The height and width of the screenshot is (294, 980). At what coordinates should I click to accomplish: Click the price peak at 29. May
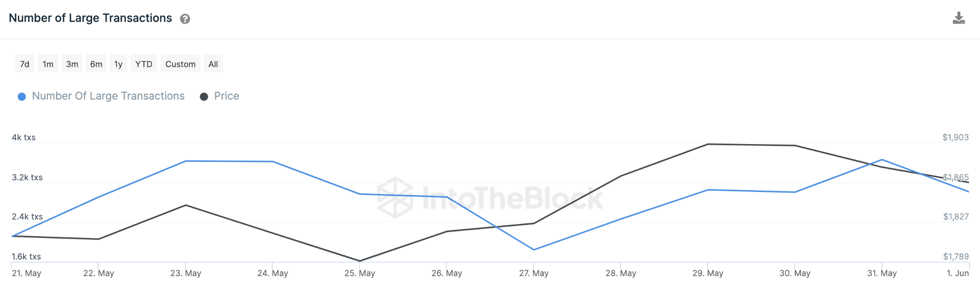tap(708, 144)
